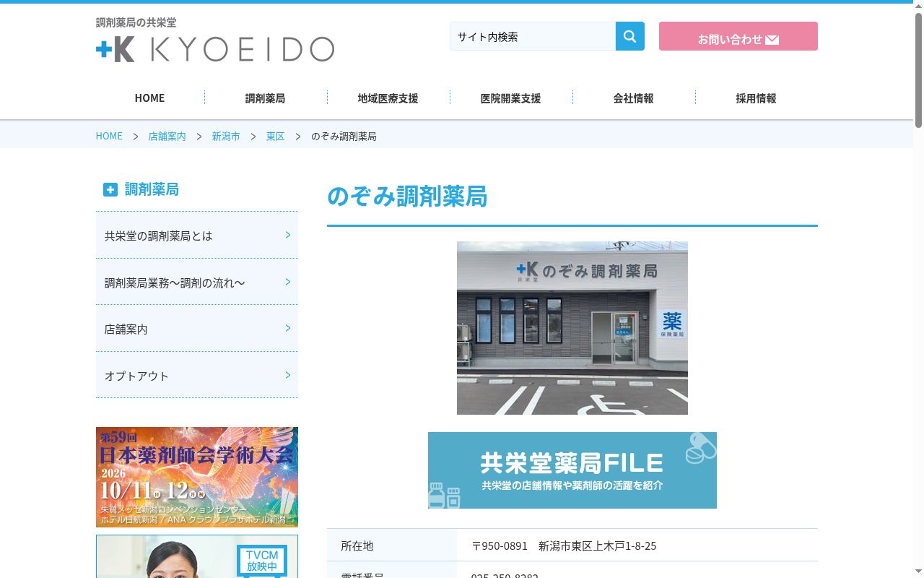
Task: Follow the 新潟市 breadcrumb link
Action: click(226, 136)
